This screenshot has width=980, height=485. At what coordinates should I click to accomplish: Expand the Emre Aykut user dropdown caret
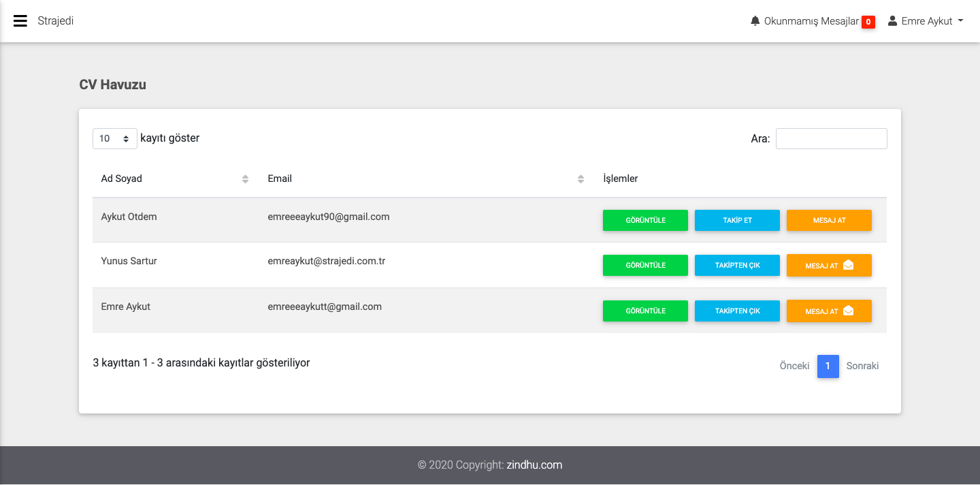(x=960, y=21)
